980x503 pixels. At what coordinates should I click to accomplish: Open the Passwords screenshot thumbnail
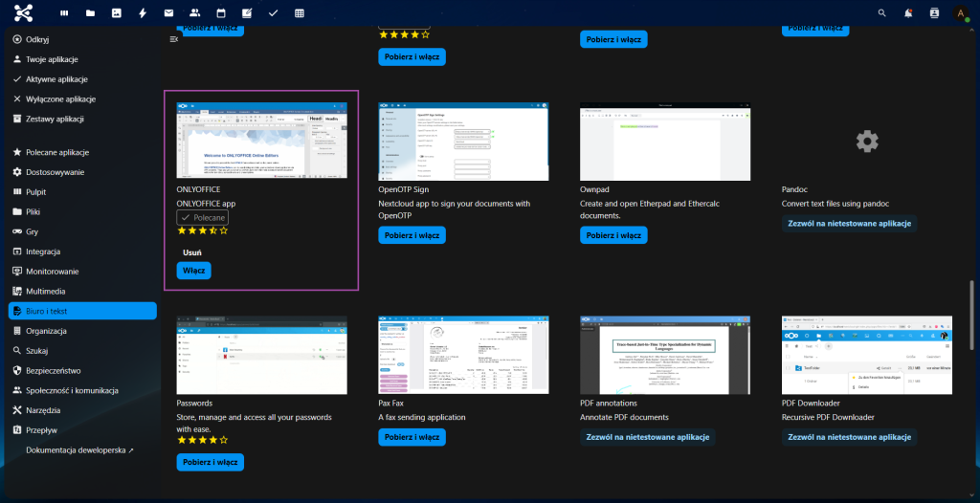[262, 355]
